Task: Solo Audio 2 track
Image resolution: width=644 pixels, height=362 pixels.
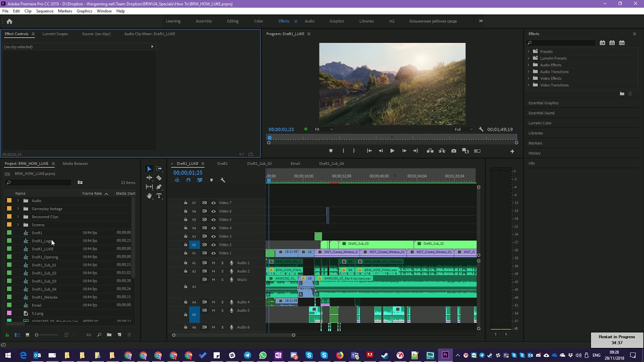Action: click(x=222, y=271)
